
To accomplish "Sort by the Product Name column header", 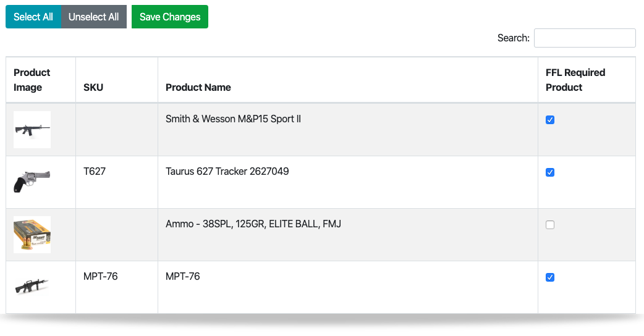I will pos(198,87).
